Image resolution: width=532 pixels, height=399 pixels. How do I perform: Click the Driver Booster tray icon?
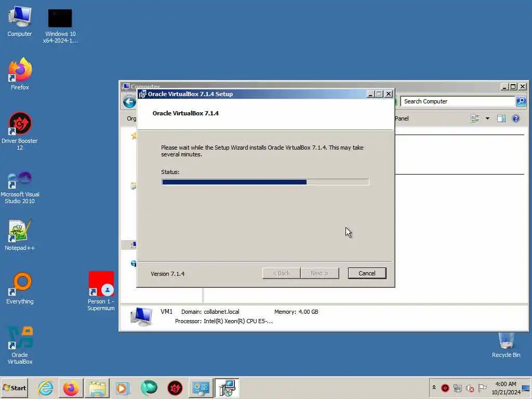pos(445,388)
